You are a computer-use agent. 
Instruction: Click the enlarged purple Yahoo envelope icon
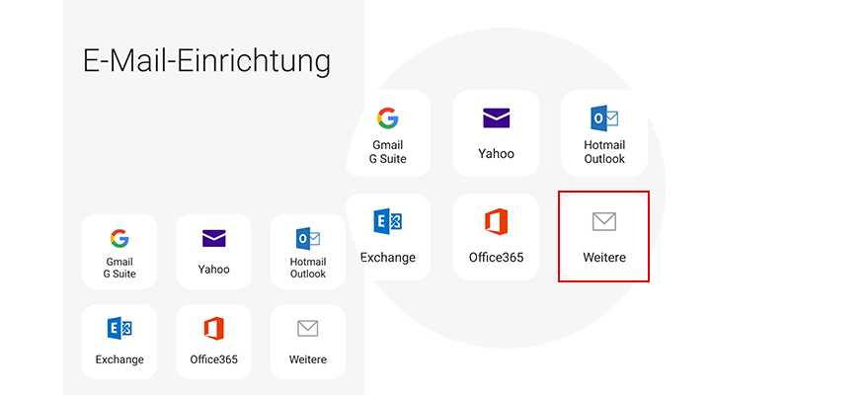point(496,118)
